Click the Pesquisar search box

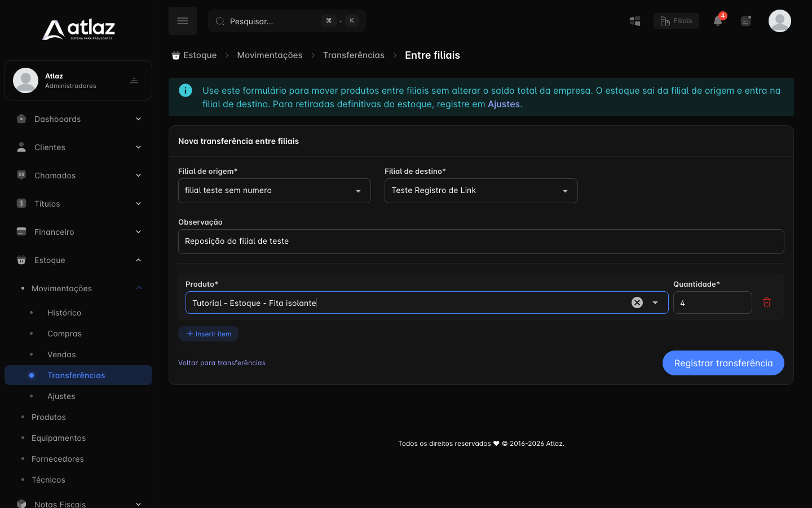tap(287, 21)
